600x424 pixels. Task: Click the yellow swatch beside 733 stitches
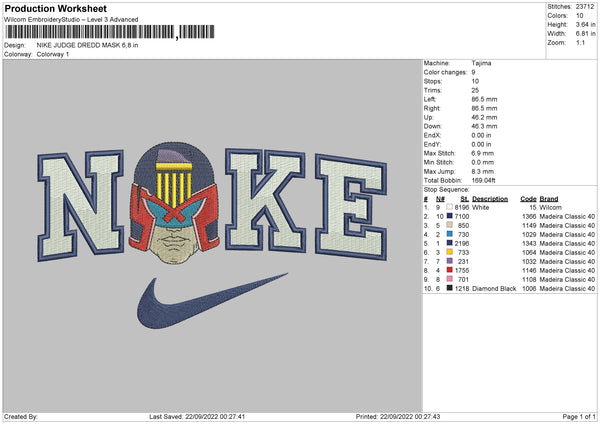pos(450,252)
